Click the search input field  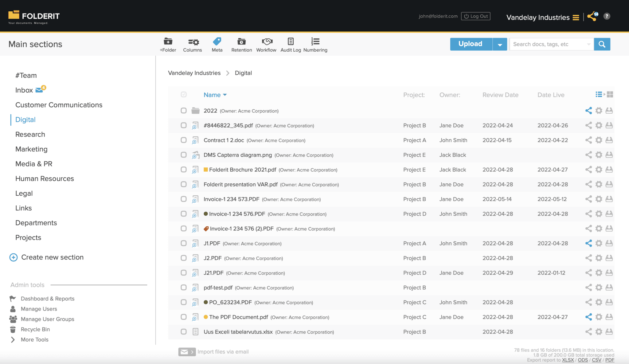(x=550, y=44)
